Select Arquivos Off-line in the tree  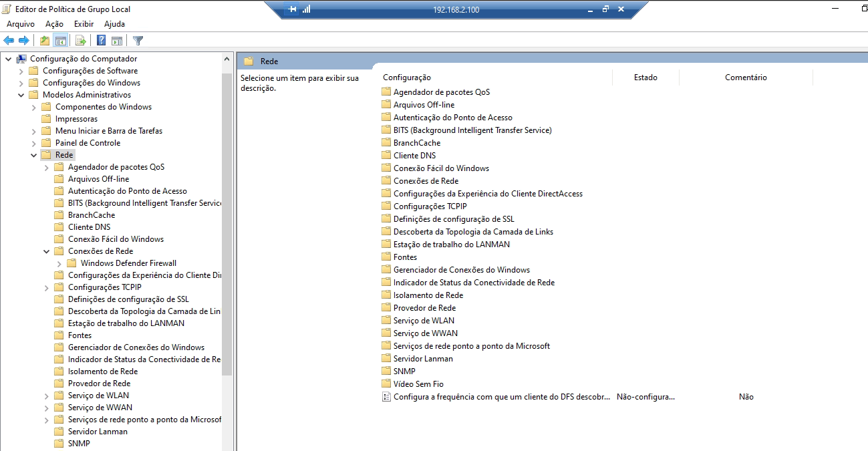tap(98, 179)
